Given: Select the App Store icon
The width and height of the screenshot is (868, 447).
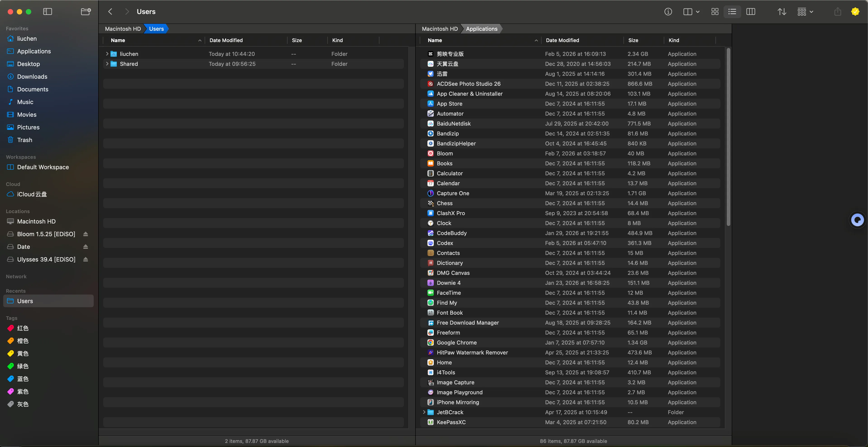Looking at the screenshot, I should click(430, 104).
